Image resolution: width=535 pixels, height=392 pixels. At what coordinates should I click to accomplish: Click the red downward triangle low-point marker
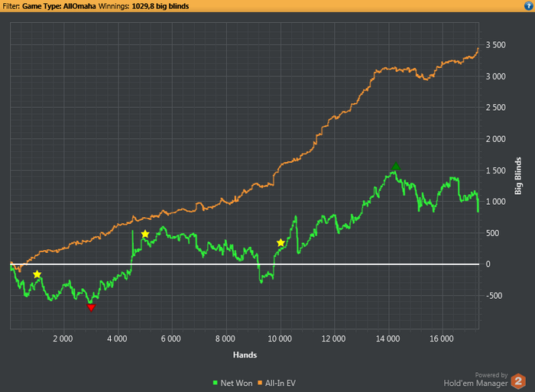click(x=91, y=308)
